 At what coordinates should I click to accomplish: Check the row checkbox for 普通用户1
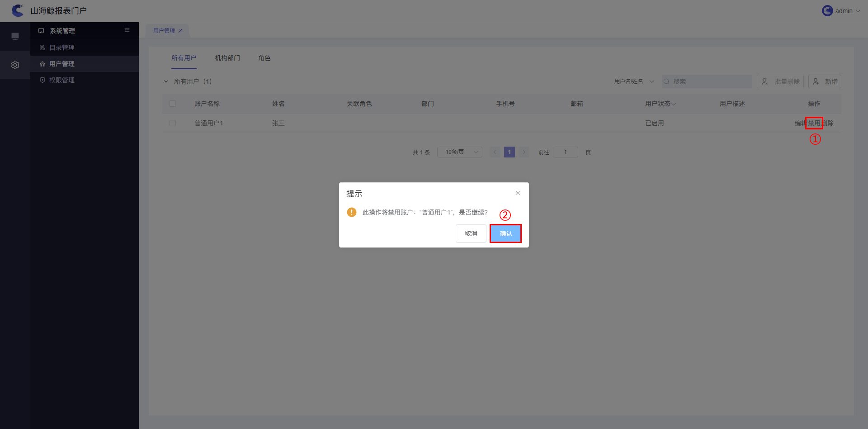tap(173, 123)
